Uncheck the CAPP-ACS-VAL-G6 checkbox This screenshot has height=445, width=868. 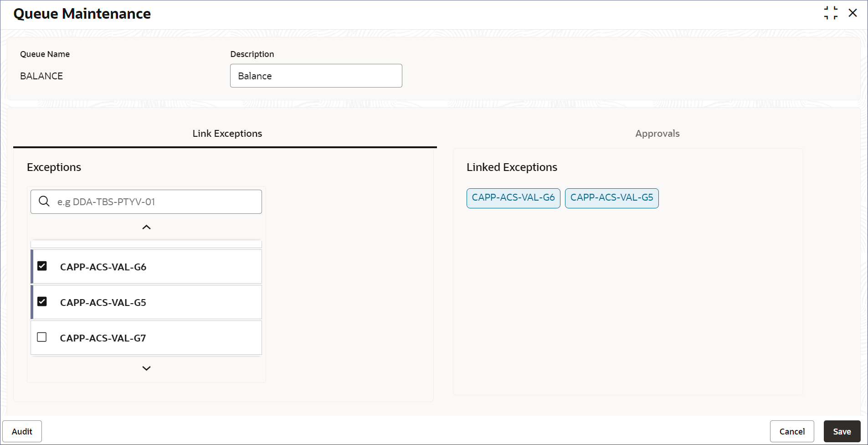pyautogui.click(x=42, y=266)
